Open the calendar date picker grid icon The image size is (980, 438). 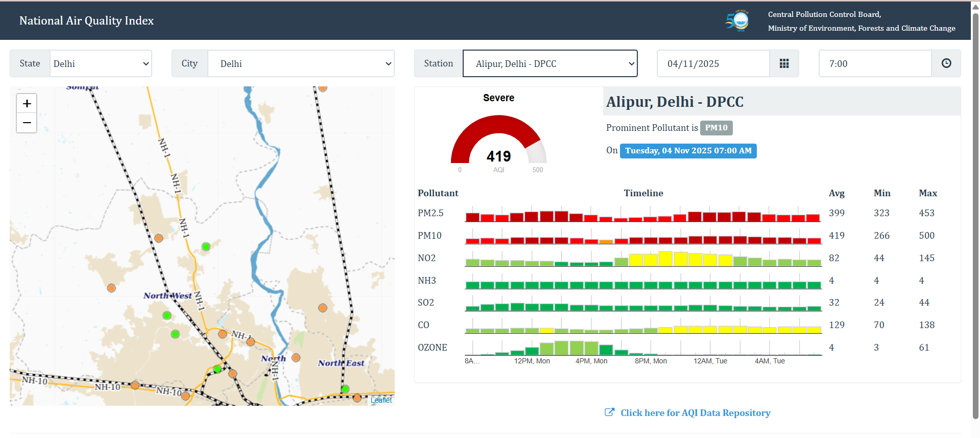pos(784,63)
